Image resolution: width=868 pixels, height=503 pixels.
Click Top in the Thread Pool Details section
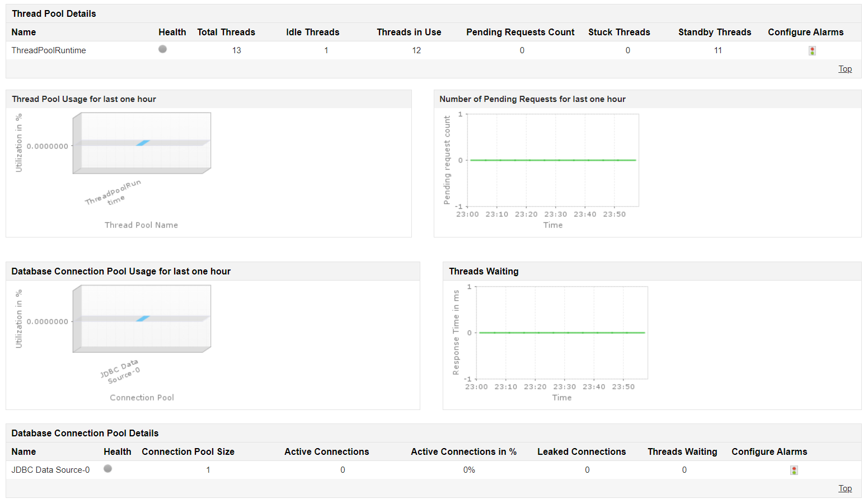[845, 68]
